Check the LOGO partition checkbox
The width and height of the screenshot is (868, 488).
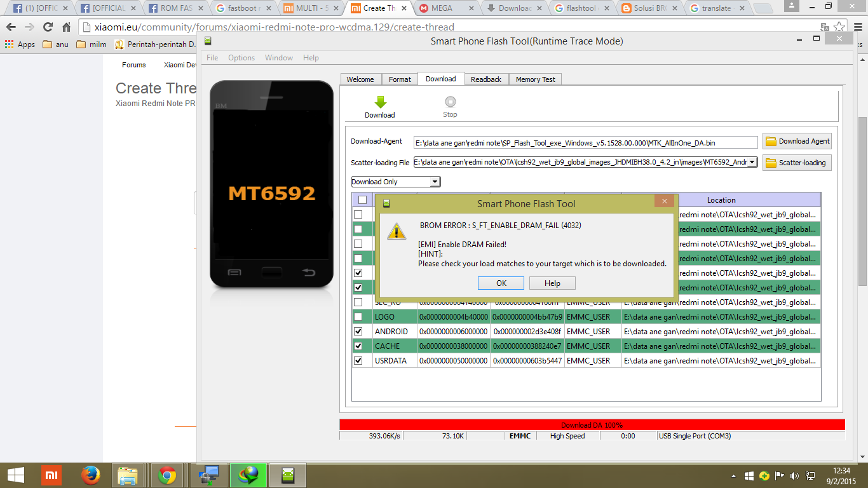tap(358, 316)
